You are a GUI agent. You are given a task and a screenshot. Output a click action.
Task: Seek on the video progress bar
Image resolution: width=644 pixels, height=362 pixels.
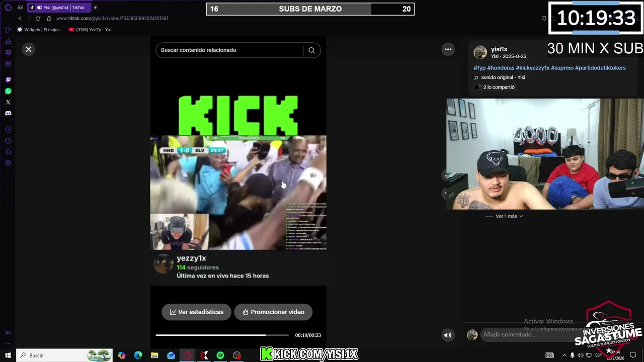click(x=222, y=335)
